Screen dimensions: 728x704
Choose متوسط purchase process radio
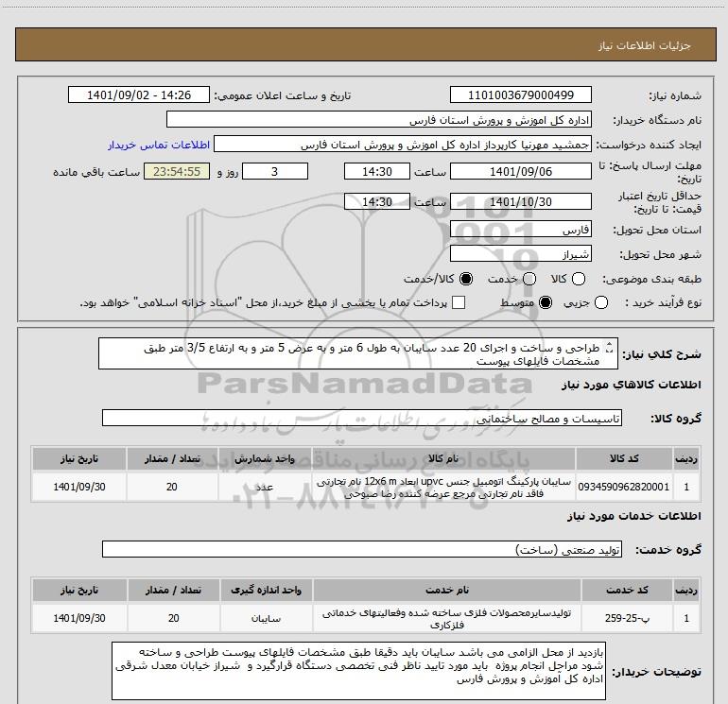(x=546, y=302)
